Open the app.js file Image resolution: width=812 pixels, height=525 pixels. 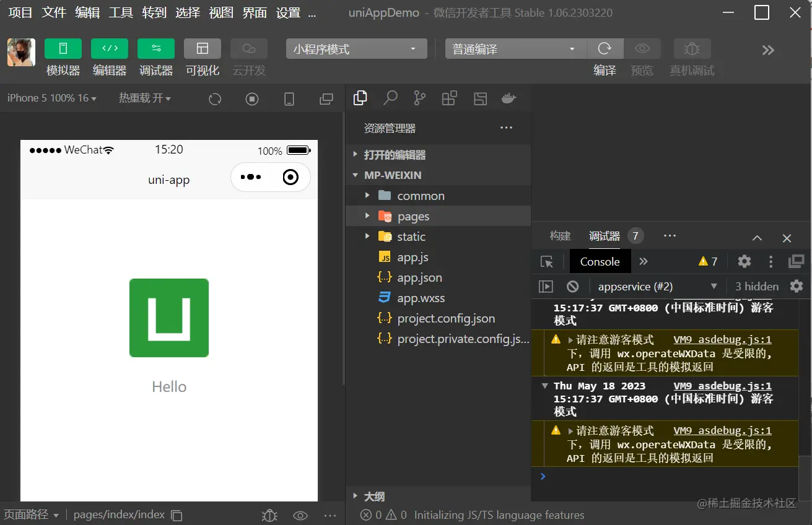pos(438,257)
